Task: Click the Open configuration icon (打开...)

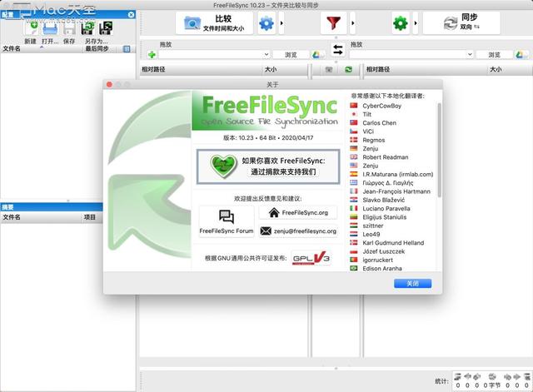Action: (50, 28)
